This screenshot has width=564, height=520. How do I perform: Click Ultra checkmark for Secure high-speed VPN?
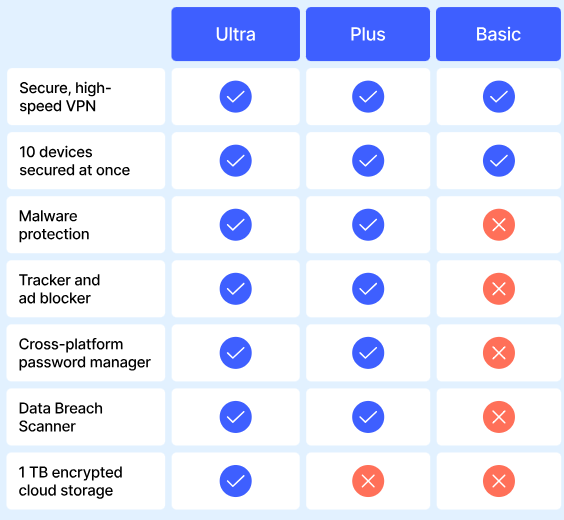coord(236,97)
